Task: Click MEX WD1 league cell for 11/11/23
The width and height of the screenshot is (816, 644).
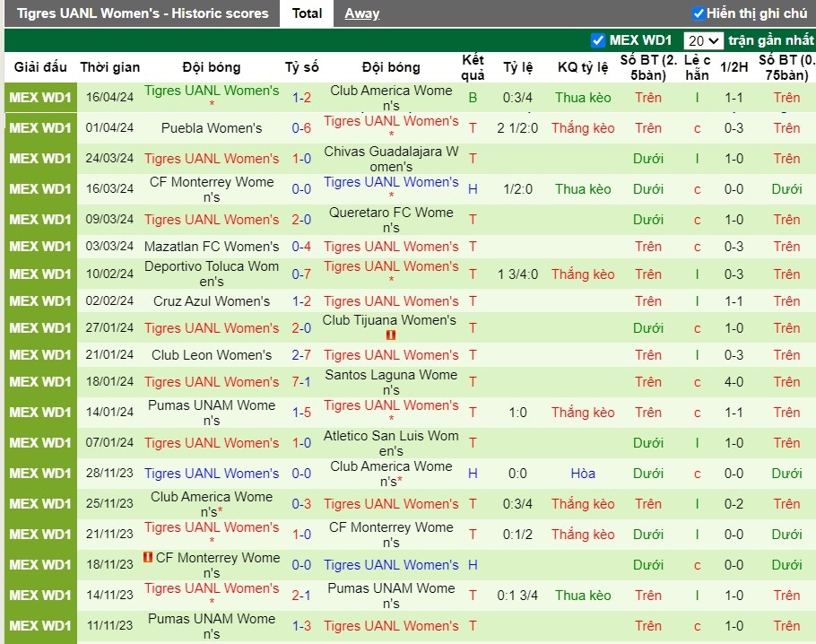Action: pos(40,626)
